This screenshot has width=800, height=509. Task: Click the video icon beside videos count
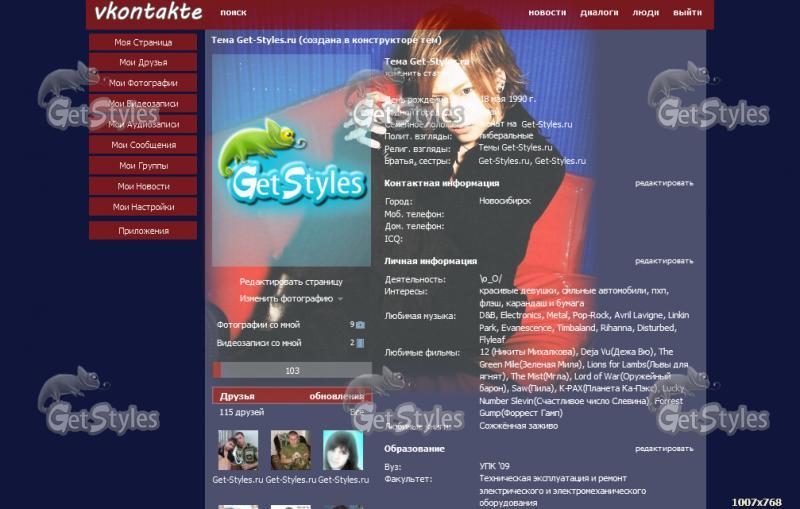pos(360,343)
